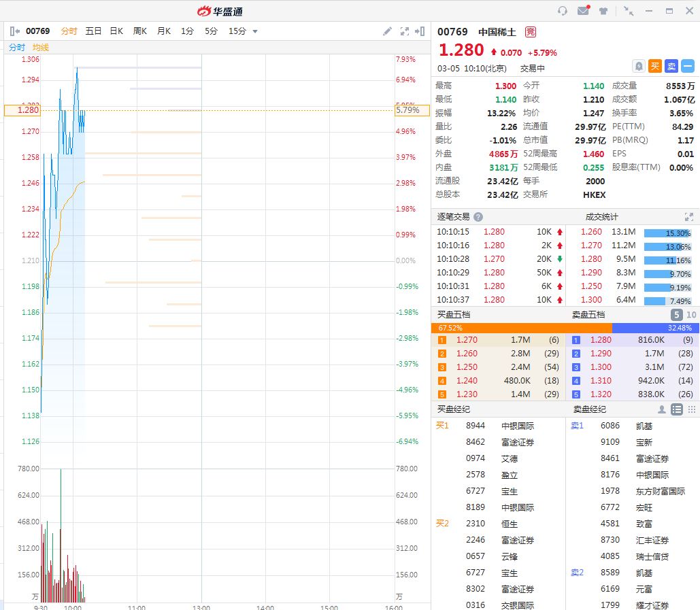Toggle the 均线 average line display
Screen dimensions: 700x610
click(x=41, y=48)
